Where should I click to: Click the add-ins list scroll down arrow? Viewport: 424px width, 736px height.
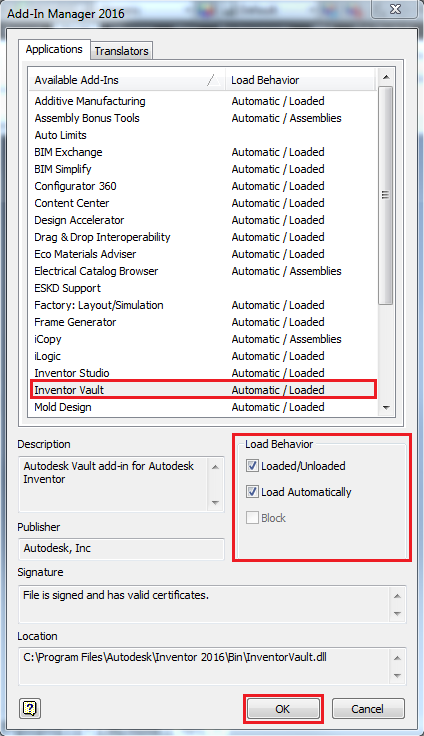click(386, 408)
